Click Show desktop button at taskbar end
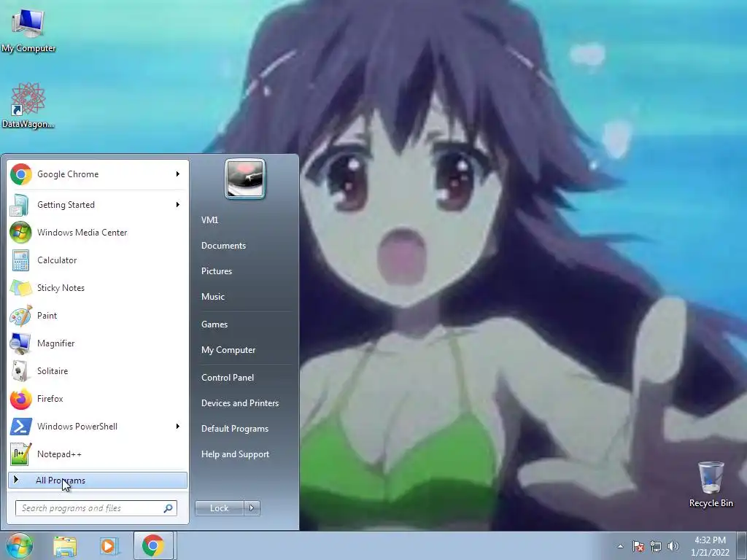 (742, 545)
